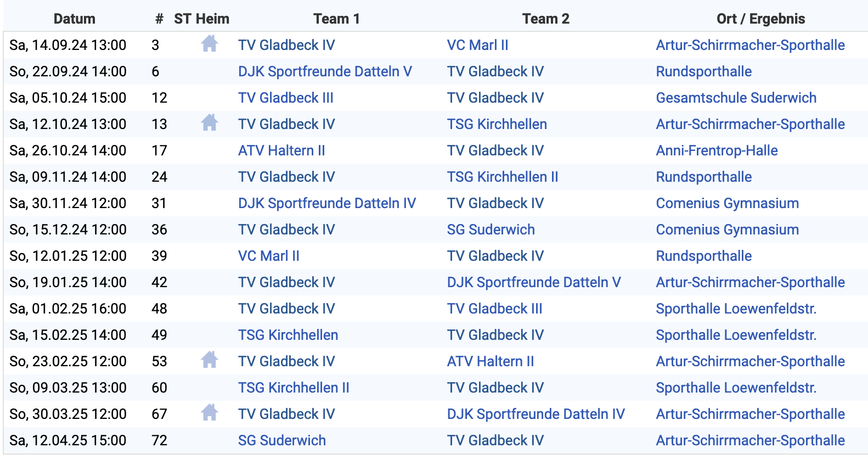This screenshot has width=868, height=459.
Task: Click the home icon for match 13
Action: coord(209,122)
